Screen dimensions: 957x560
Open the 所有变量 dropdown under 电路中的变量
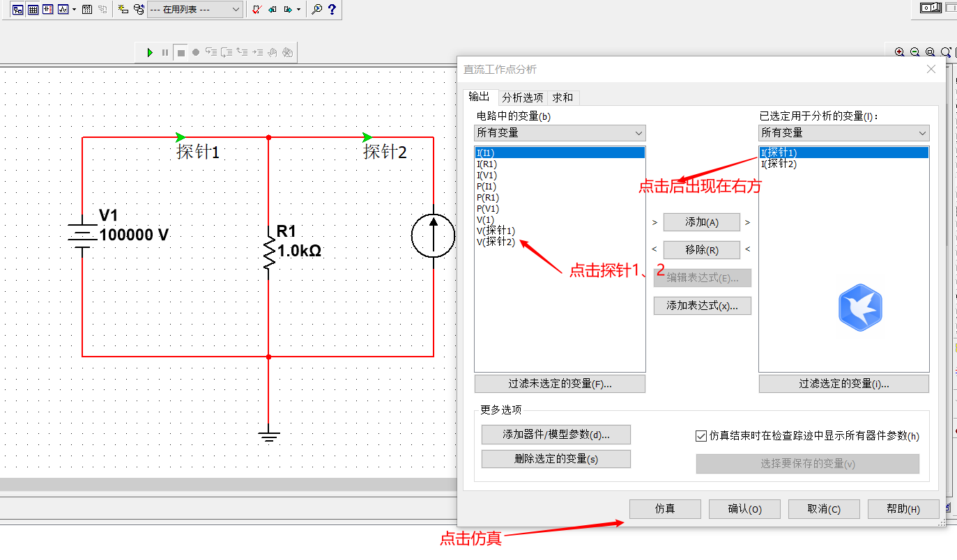638,132
